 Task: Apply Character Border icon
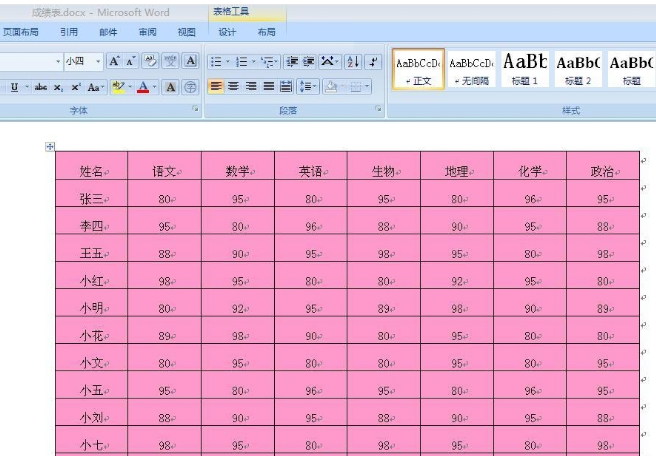coord(191,61)
